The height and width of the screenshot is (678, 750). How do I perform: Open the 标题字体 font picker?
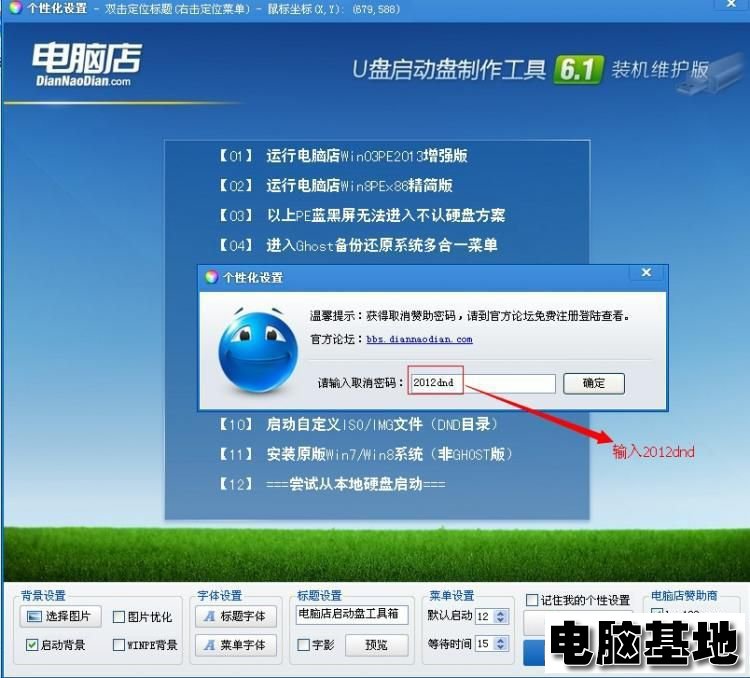pyautogui.click(x=236, y=616)
